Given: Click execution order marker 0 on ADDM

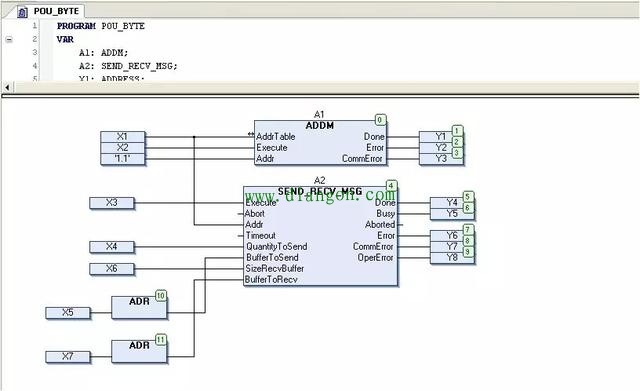Looking at the screenshot, I should click(x=380, y=120).
